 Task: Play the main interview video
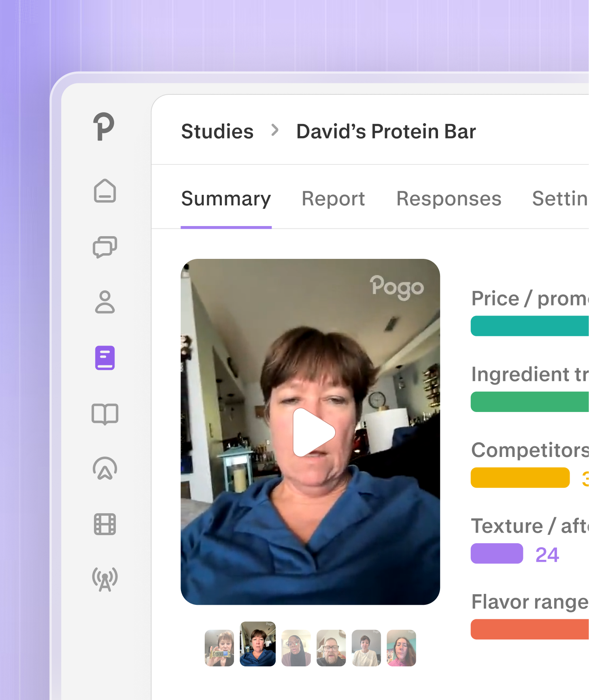[314, 432]
